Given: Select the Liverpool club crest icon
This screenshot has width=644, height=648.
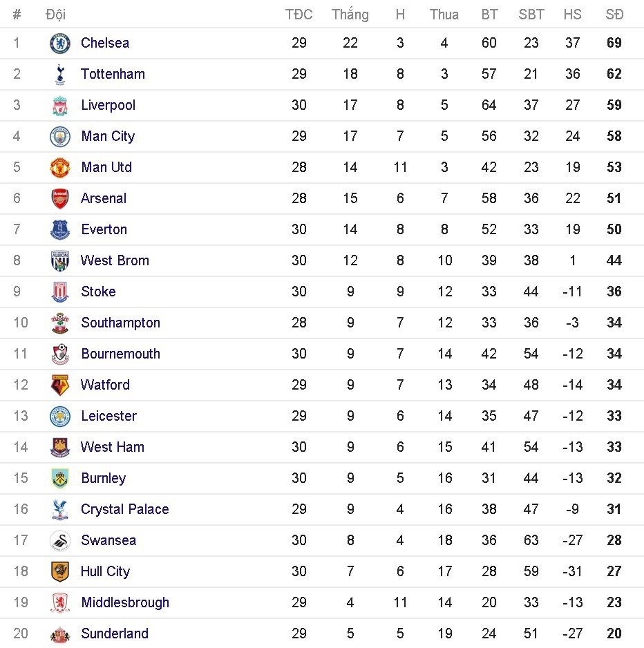Looking at the screenshot, I should tap(60, 106).
